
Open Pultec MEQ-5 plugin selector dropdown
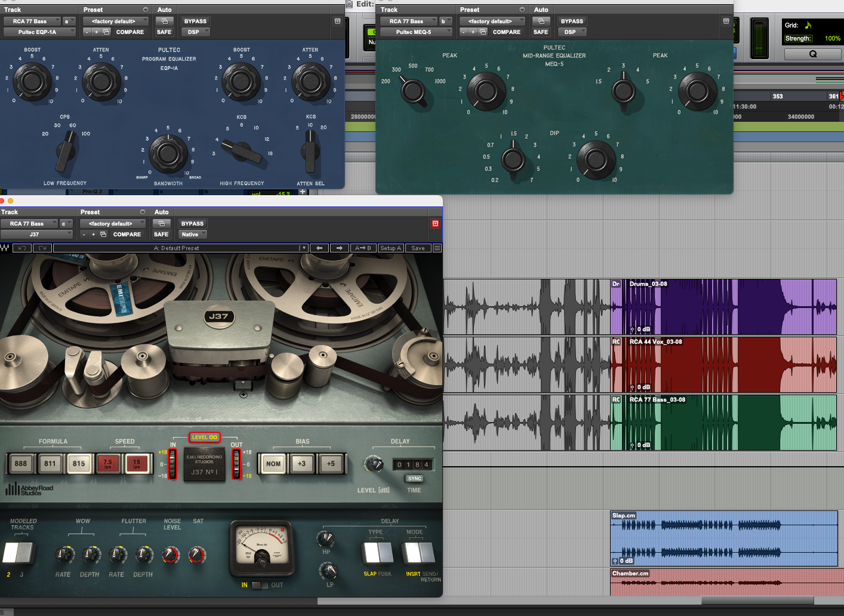416,32
